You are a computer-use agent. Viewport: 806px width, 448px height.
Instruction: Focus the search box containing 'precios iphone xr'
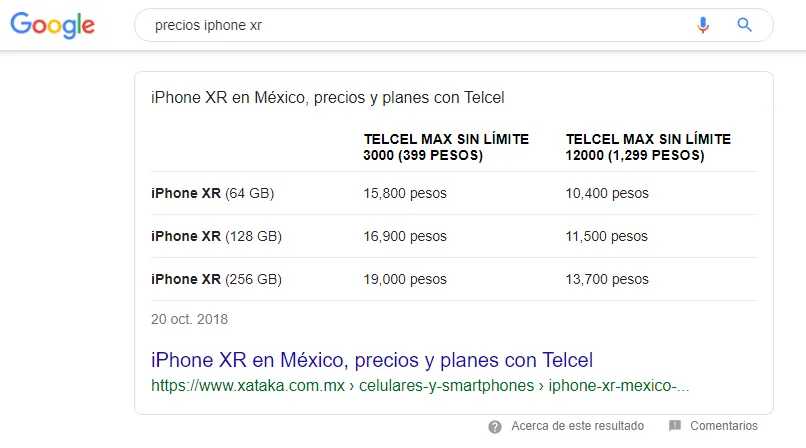(410, 26)
